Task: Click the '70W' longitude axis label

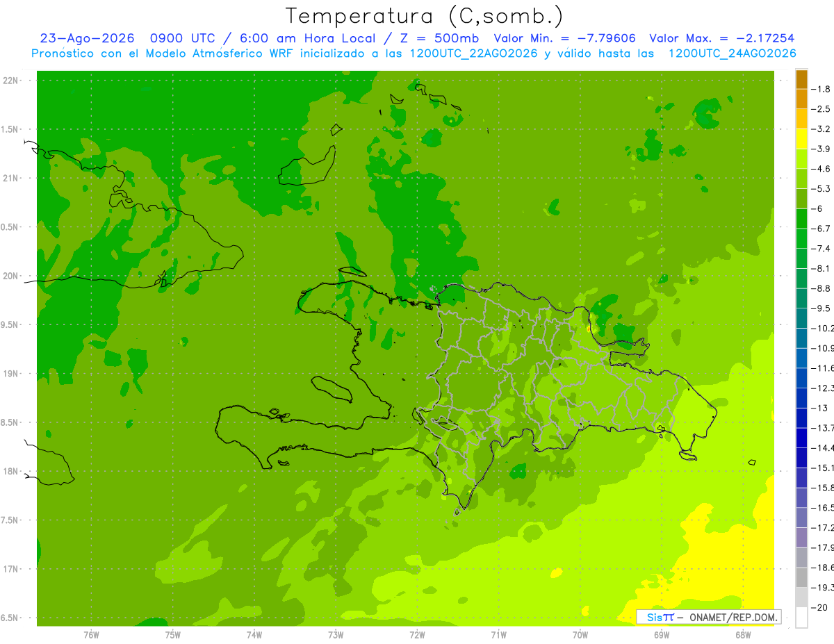Action: (580, 634)
